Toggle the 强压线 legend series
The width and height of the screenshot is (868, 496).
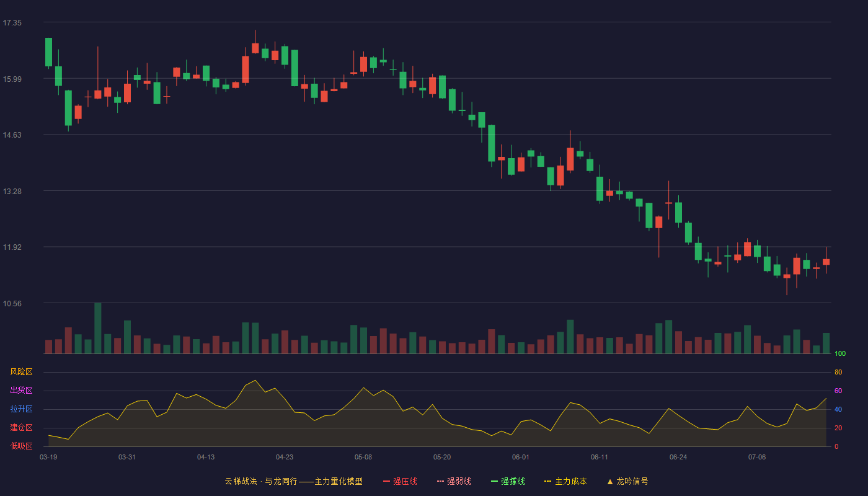pyautogui.click(x=400, y=481)
